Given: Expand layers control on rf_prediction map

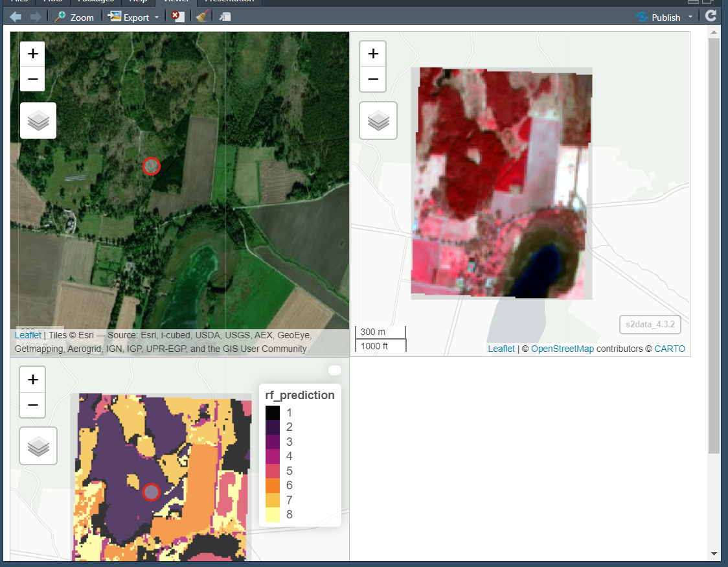Looking at the screenshot, I should click(38, 446).
